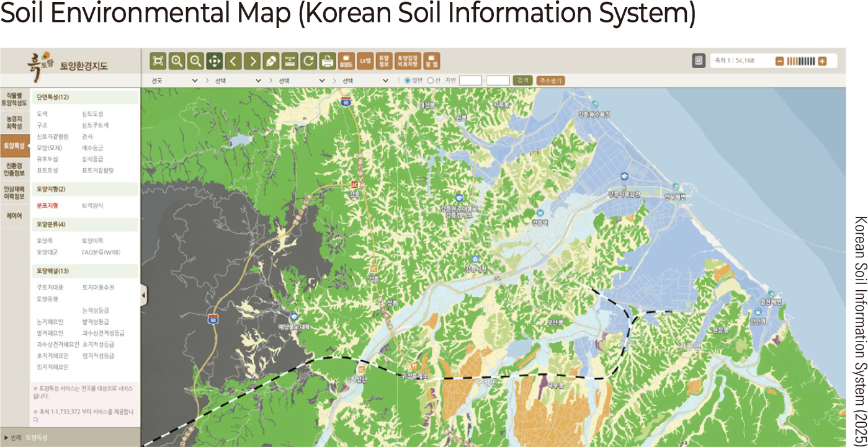Select the zoom out magnifier tool
Screen dimensions: 868x447
(195, 61)
